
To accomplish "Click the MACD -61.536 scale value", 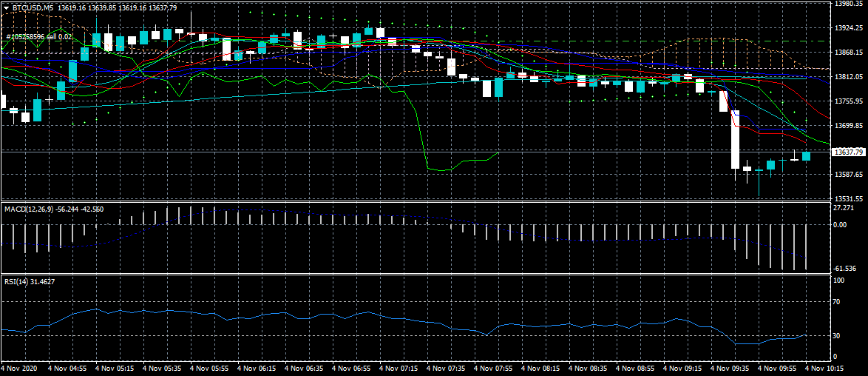I will tap(845, 268).
